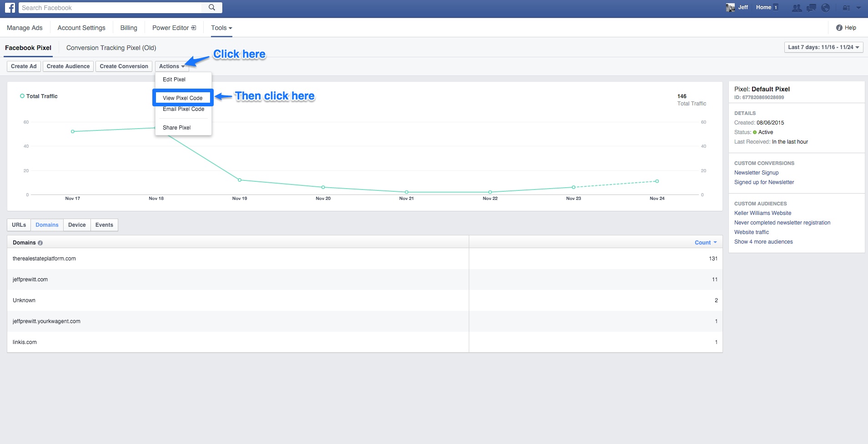Screen dimensions: 868x444
Task: Click the info icon beside Domains header
Action: [x=40, y=243]
